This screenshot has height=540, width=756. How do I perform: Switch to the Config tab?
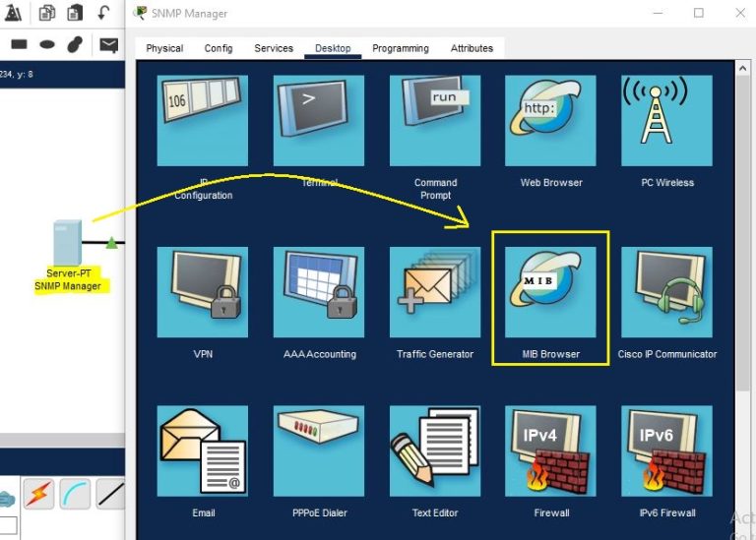point(219,48)
